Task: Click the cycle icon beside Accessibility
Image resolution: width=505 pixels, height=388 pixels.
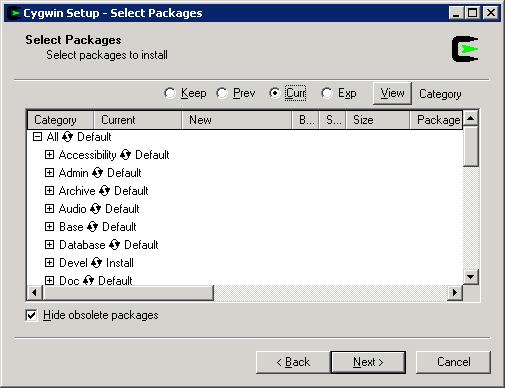Action: click(125, 155)
